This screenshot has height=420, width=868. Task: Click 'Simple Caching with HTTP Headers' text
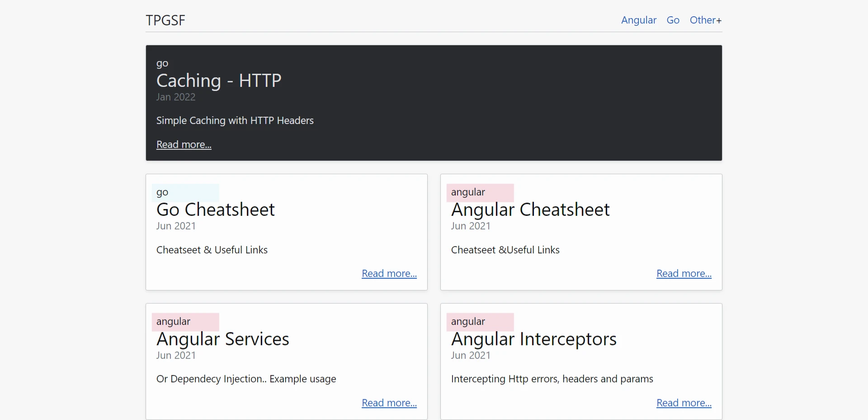[235, 120]
